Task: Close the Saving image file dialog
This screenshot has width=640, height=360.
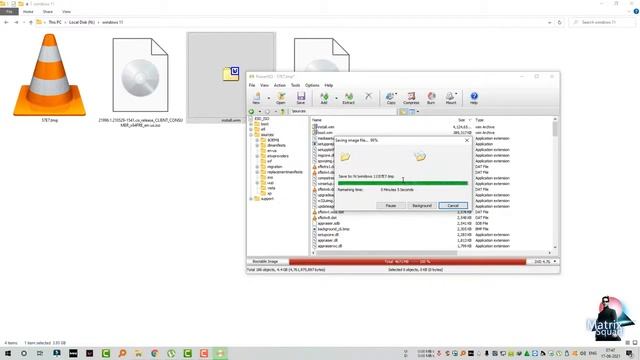Action: point(467,140)
